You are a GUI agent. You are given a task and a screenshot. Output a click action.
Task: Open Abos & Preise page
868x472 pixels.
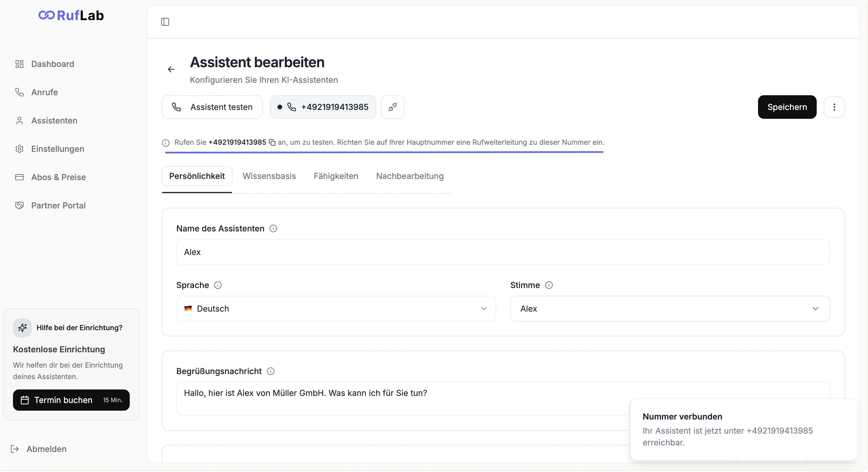50,177
